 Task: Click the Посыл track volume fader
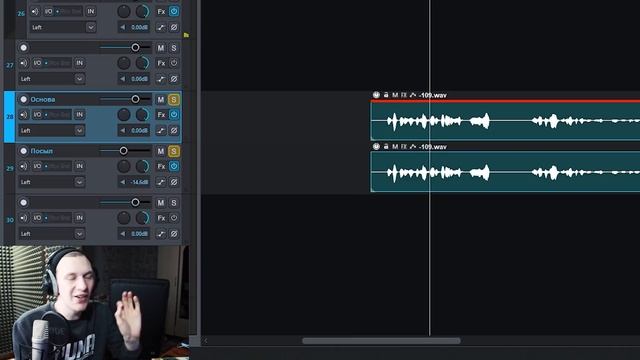[123, 151]
